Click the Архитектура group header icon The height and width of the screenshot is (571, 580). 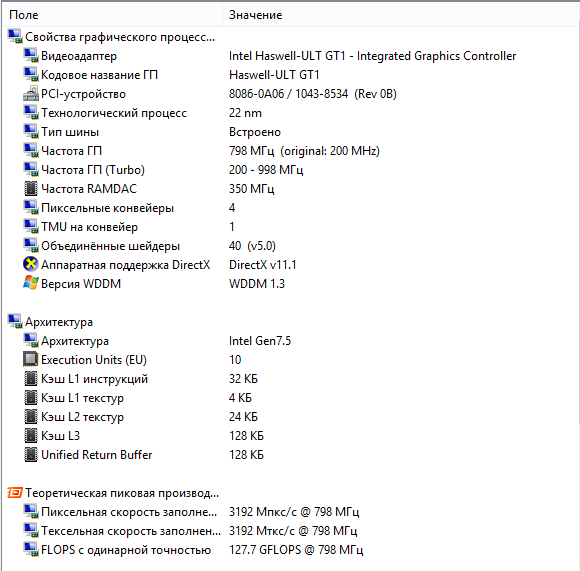click(x=15, y=322)
